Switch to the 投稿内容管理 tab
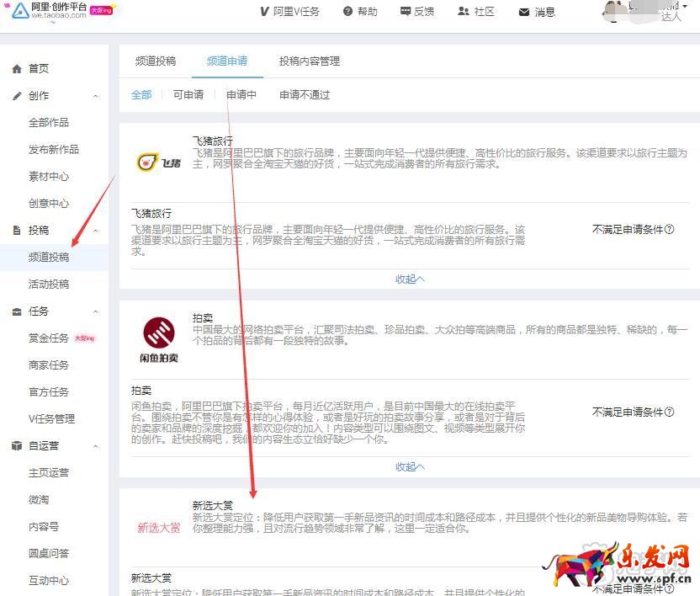Viewport: 700px width, 596px height. pyautogui.click(x=308, y=61)
